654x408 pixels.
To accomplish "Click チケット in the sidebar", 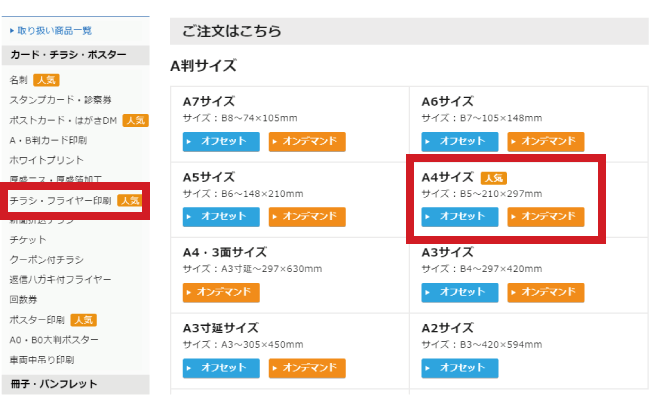I will tap(28, 240).
